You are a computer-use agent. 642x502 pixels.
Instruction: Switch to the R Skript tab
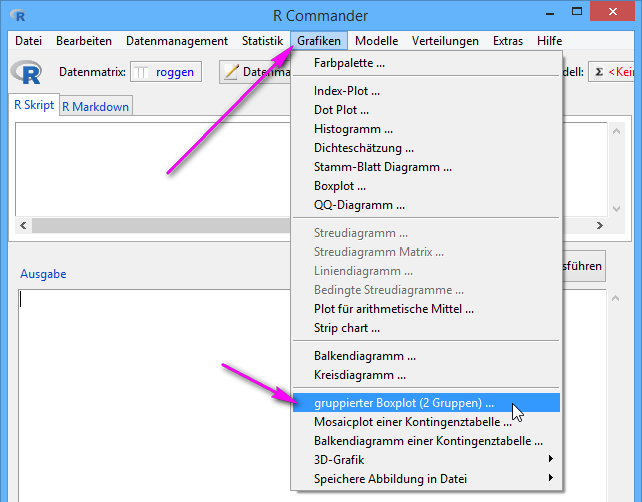[x=34, y=105]
